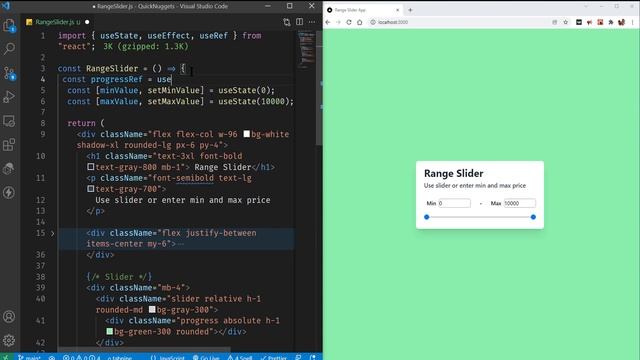Open the Remote Explorer view

[9, 121]
